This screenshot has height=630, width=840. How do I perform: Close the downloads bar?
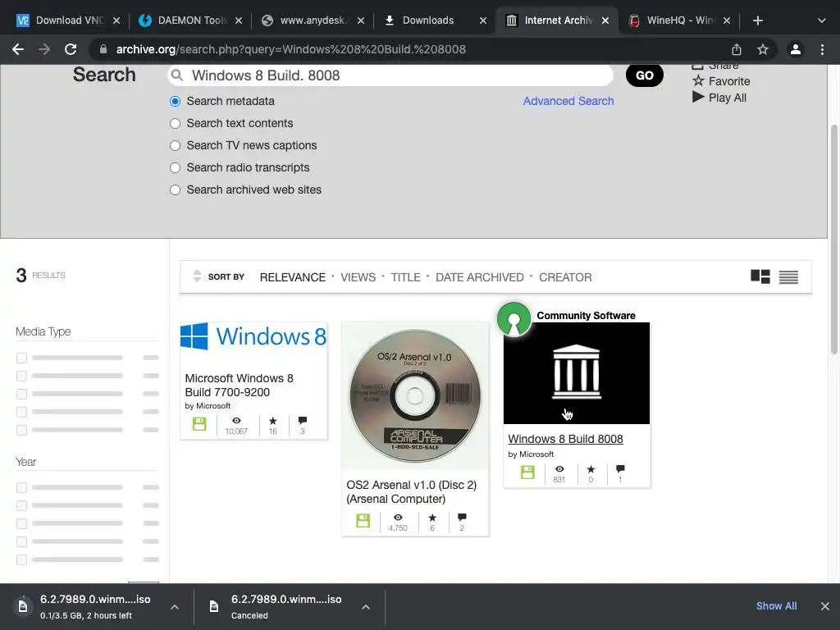coord(825,606)
